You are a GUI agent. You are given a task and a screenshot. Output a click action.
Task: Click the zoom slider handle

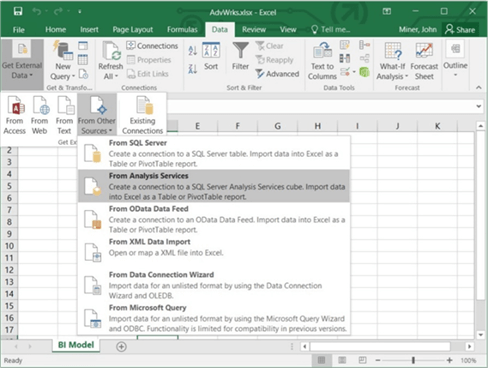[413, 360]
